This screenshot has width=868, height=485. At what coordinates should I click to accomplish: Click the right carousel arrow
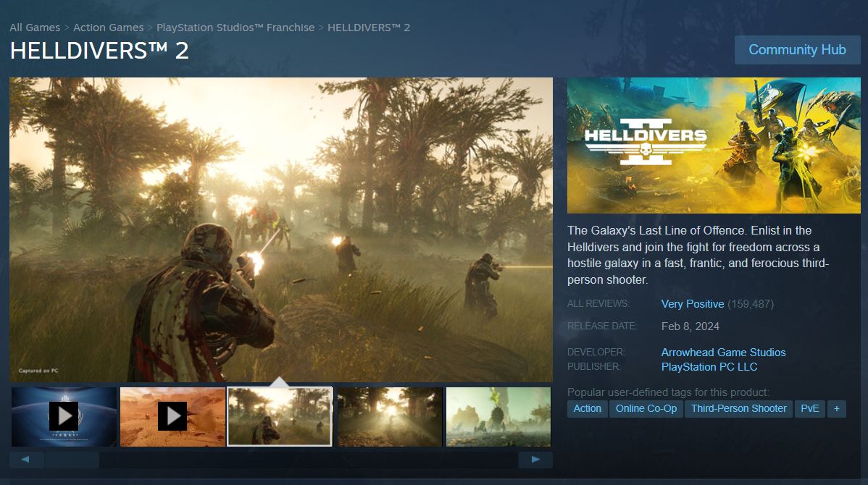pyautogui.click(x=535, y=459)
